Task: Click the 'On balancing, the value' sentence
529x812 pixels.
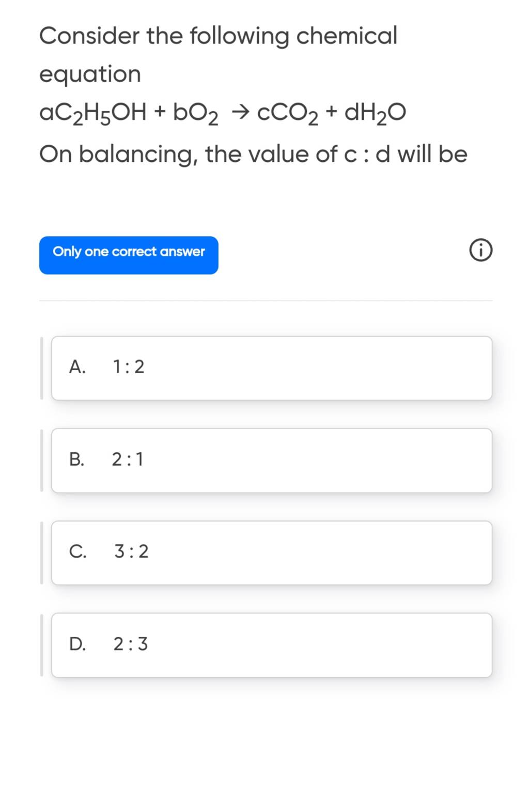Action: [x=253, y=154]
